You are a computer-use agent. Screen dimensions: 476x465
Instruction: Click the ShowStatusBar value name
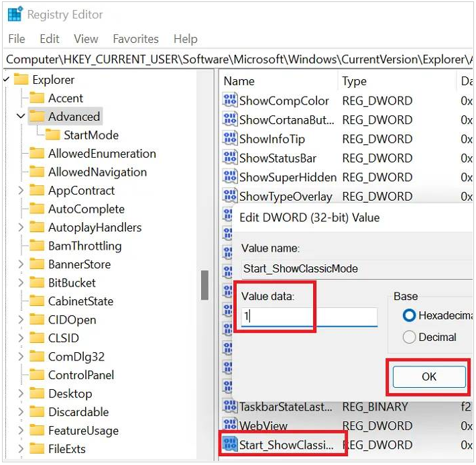[x=278, y=158]
